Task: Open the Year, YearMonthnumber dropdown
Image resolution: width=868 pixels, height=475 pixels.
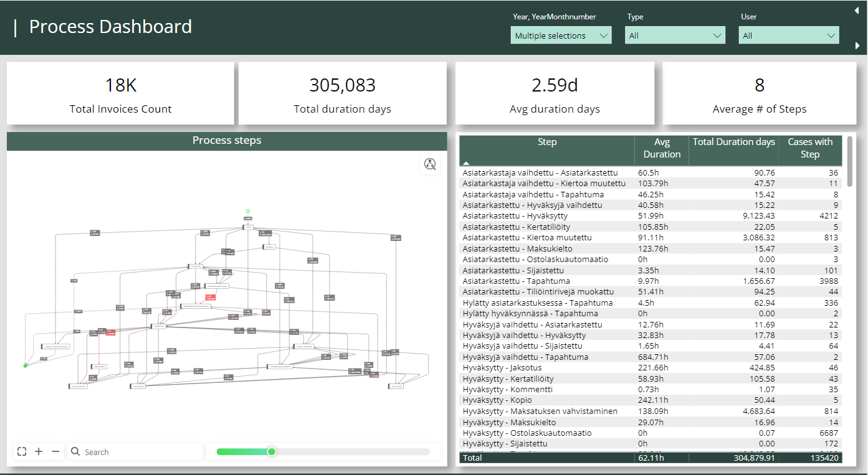Action: 561,35
